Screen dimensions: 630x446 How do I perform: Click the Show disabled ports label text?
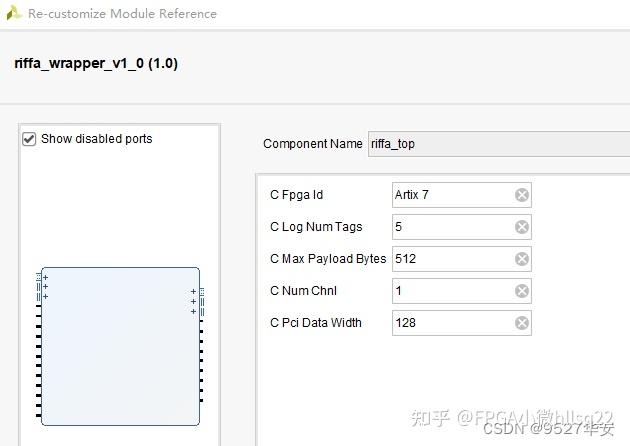(97, 139)
